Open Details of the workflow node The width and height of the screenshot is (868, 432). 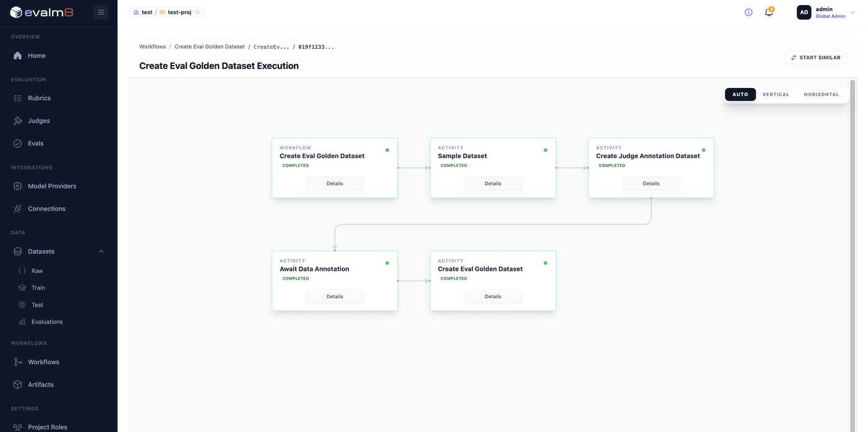coord(335,183)
